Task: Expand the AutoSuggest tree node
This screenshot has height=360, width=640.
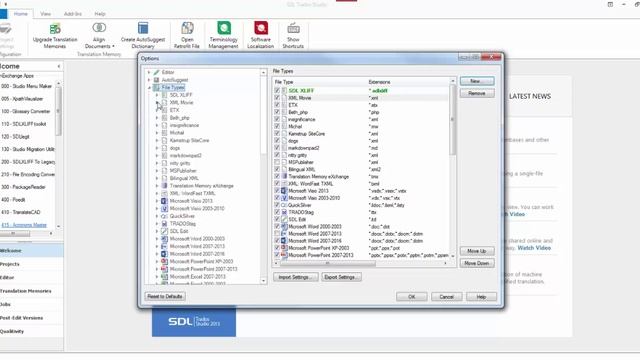Action: pyautogui.click(x=149, y=80)
